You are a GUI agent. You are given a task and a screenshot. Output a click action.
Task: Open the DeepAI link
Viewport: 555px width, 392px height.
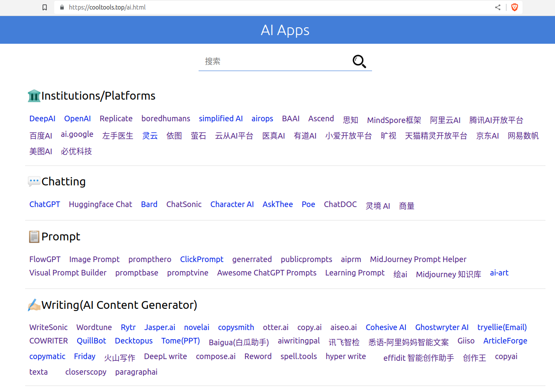(x=42, y=119)
